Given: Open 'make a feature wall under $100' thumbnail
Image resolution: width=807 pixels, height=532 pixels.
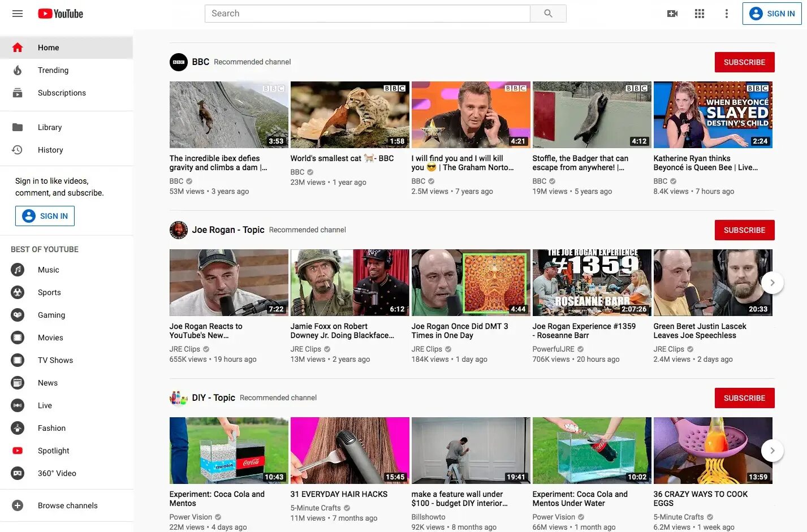Looking at the screenshot, I should point(471,451).
